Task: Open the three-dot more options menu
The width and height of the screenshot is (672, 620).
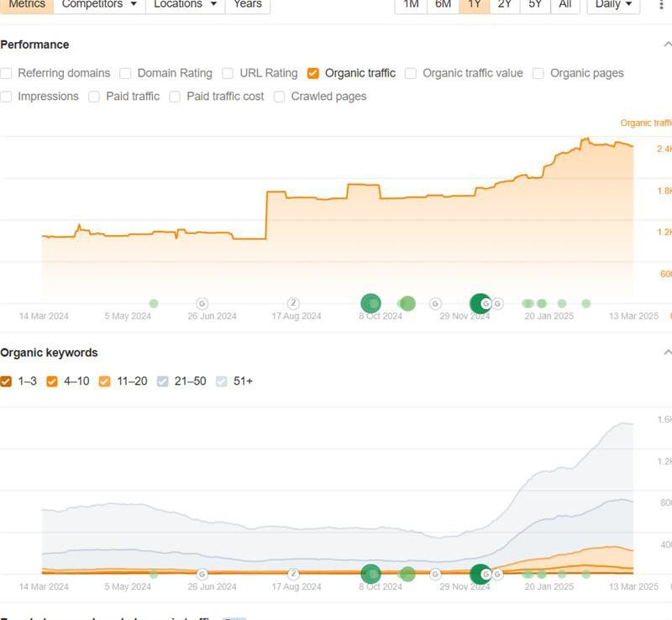Action: (662, 4)
